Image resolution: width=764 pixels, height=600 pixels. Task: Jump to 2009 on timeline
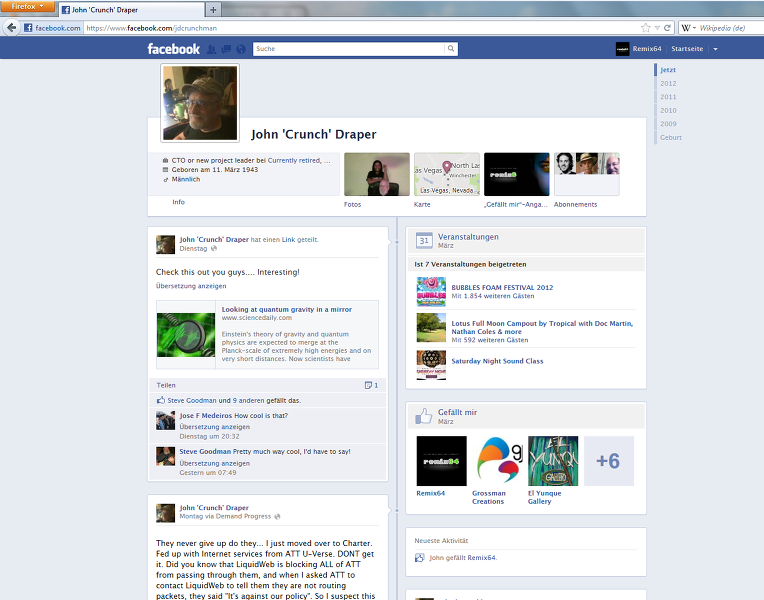[x=668, y=124]
